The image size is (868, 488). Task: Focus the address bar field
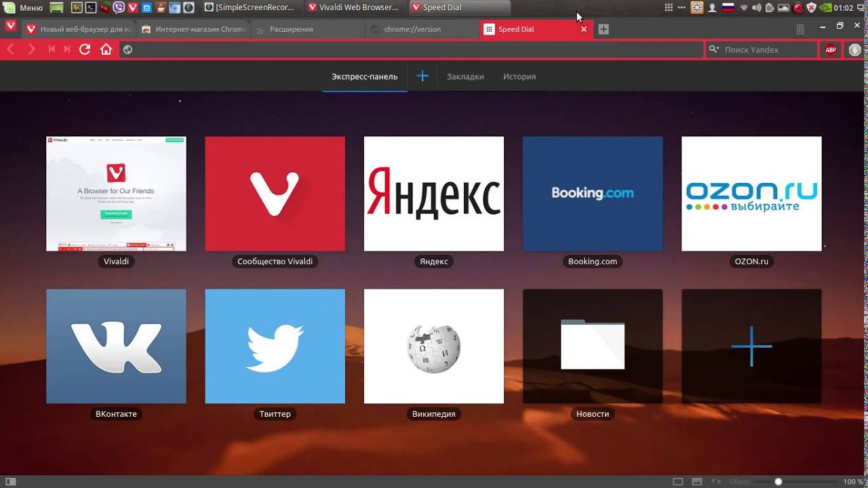(412, 49)
